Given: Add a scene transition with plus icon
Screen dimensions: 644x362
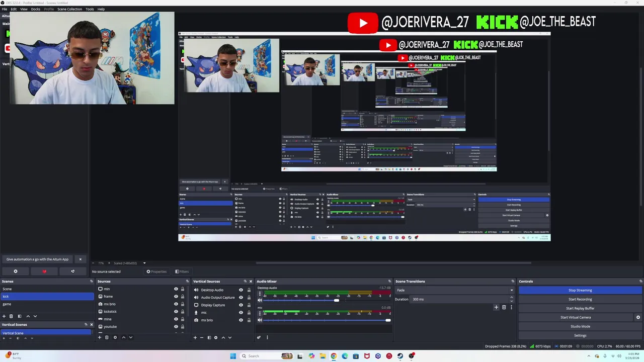Looking at the screenshot, I should point(496,307).
